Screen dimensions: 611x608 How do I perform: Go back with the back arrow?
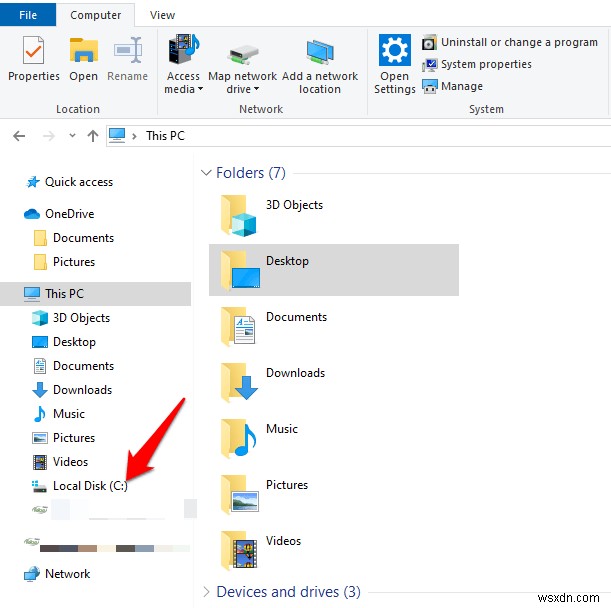(19, 136)
